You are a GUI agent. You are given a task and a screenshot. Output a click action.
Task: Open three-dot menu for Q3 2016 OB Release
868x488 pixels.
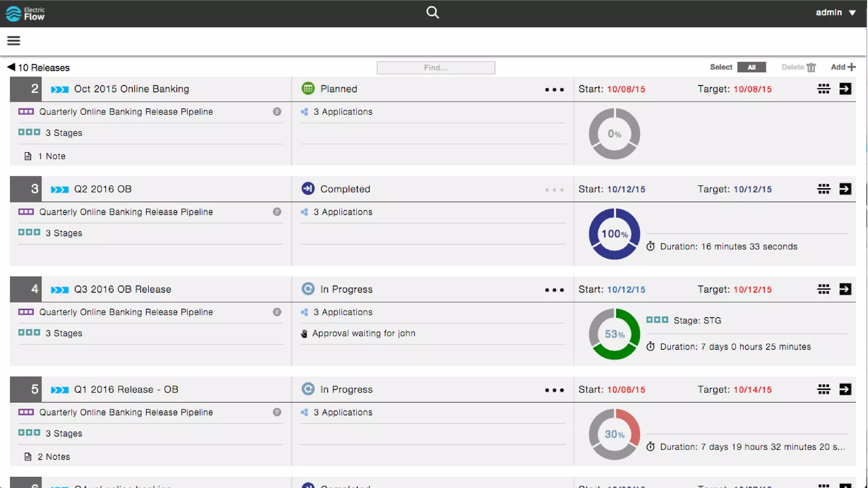554,290
